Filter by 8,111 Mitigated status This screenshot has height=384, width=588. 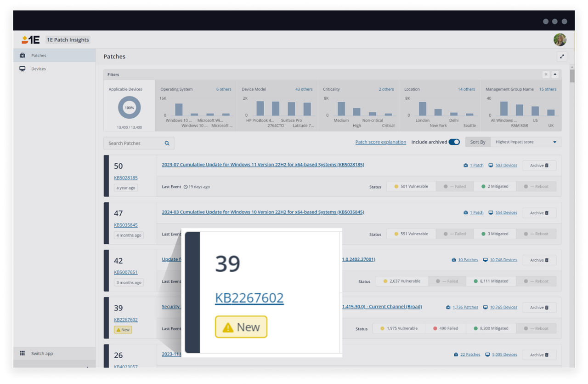pos(491,281)
